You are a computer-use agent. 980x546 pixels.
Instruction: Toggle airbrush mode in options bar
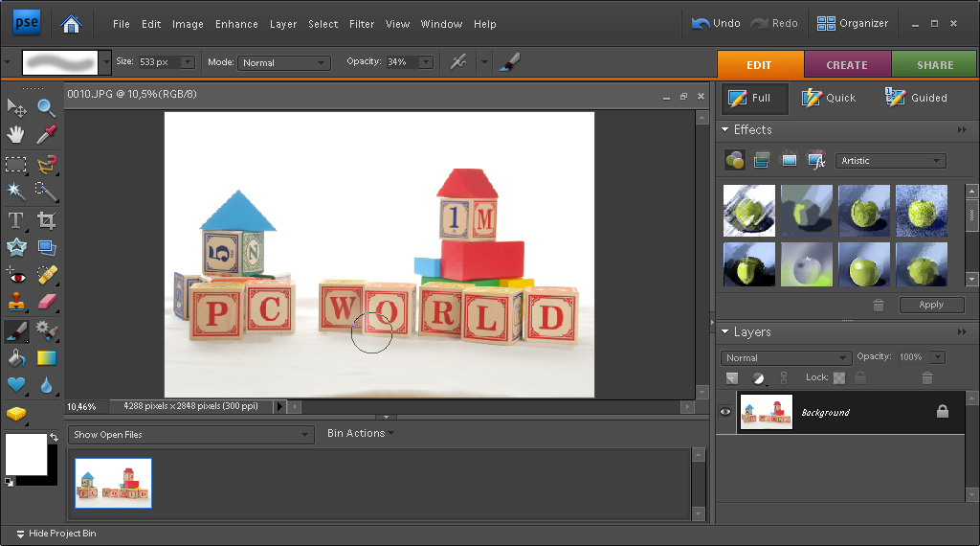[458, 62]
